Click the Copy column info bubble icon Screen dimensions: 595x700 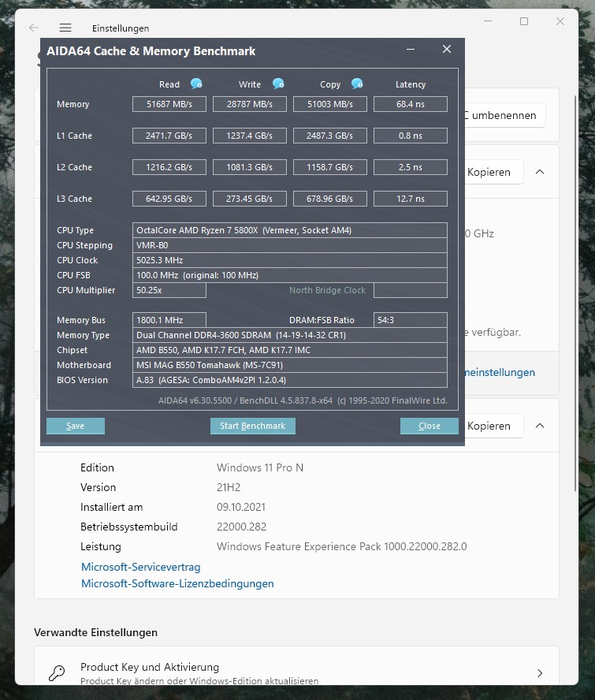pos(357,84)
